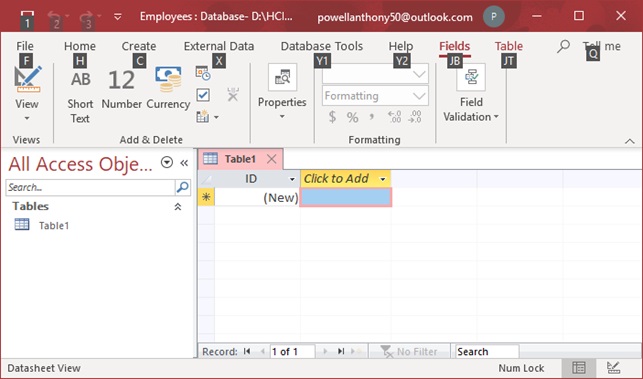Switch to External Data tab

[x=219, y=46]
